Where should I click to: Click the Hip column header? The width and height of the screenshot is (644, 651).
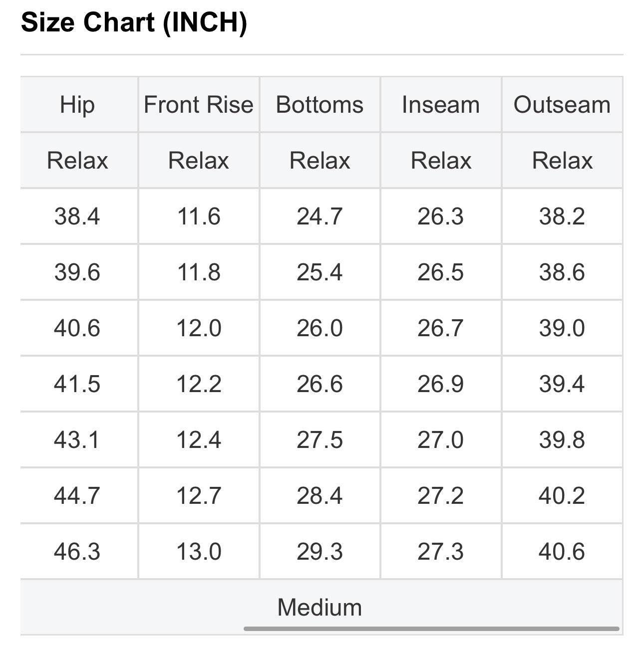78,105
